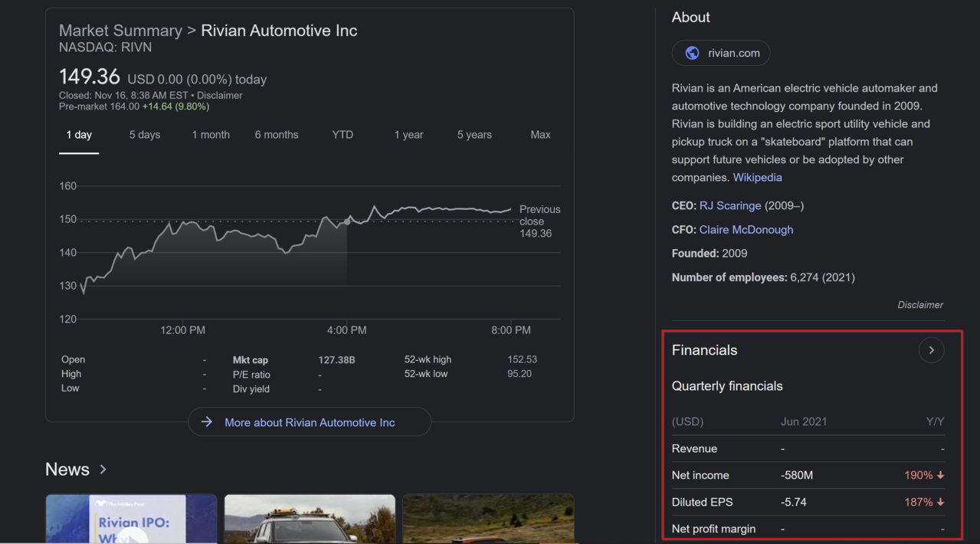Click the Net profit margin row label
Viewport: 980px width, 544px height.
(x=713, y=529)
